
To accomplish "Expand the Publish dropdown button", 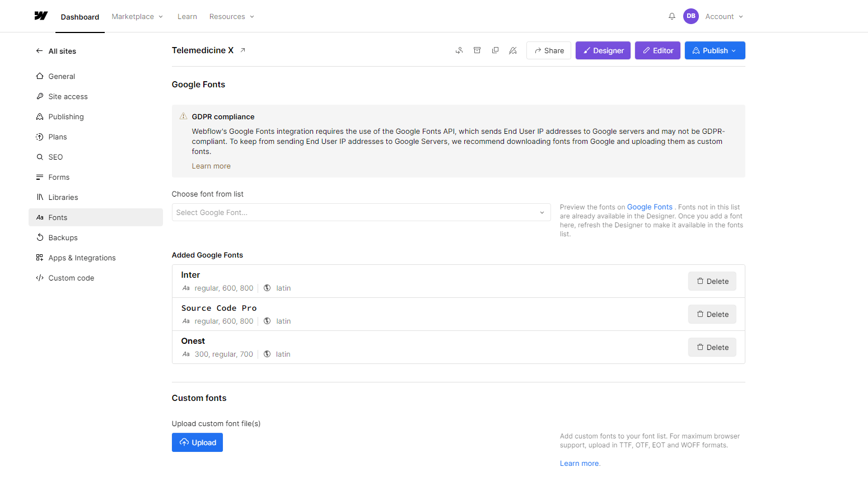I will coord(715,50).
